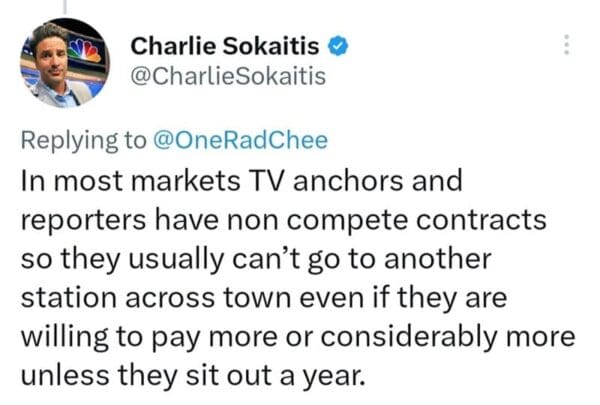The width and height of the screenshot is (600, 405).
Task: Open the three-dot more options menu
Action: pos(567,45)
